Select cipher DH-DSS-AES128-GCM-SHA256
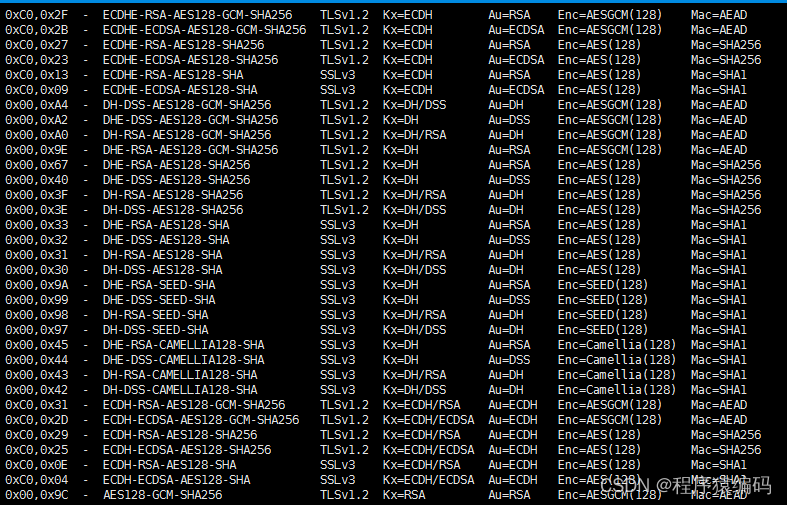787x505 pixels. tap(187, 105)
